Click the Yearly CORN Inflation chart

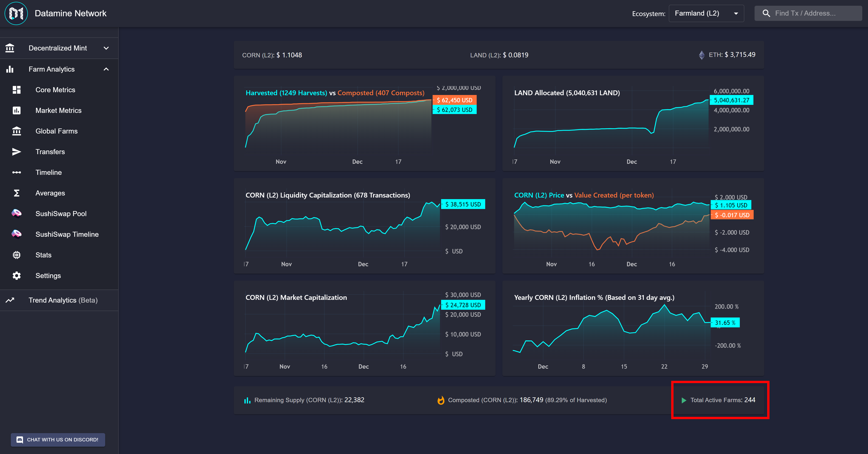(633, 328)
